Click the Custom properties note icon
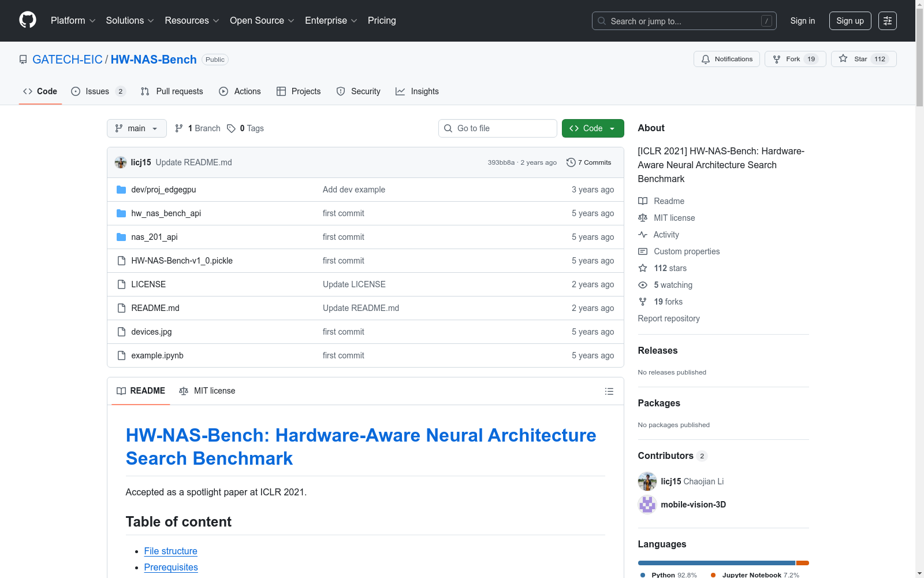This screenshot has width=924, height=578. [643, 251]
